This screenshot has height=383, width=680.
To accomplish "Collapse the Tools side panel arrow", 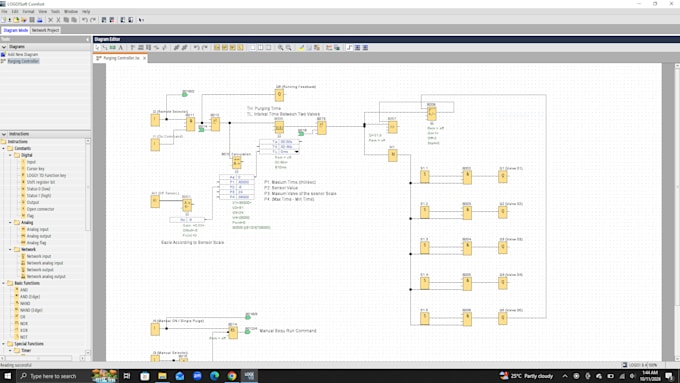I will (87, 39).
